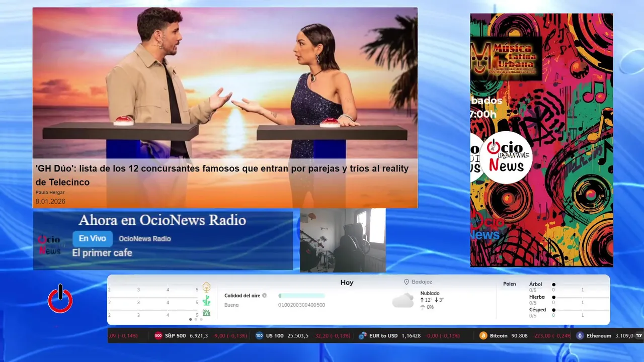Click the webcam video feed
Screen dimensions: 644x362
tap(343, 240)
